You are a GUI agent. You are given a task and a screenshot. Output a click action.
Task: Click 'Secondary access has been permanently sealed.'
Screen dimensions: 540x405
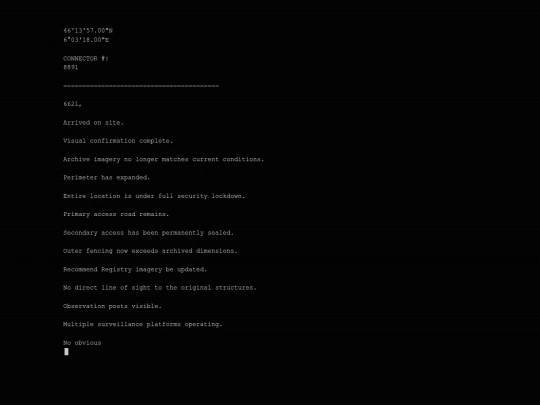pos(148,233)
